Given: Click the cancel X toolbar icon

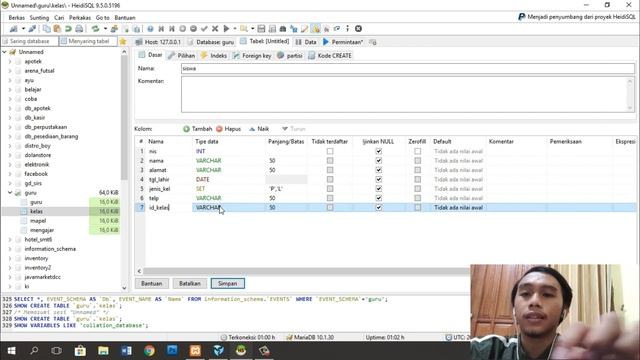Looking at the screenshot, I should pyautogui.click(x=215, y=29).
